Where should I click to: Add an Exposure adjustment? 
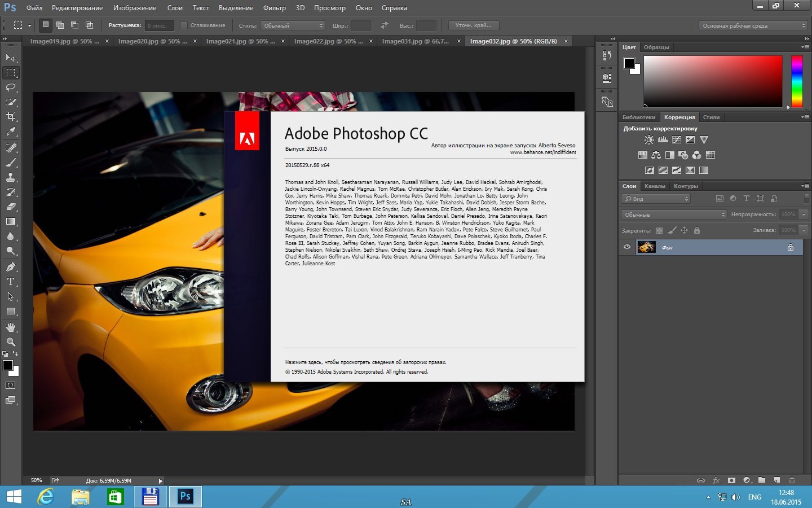(690, 140)
